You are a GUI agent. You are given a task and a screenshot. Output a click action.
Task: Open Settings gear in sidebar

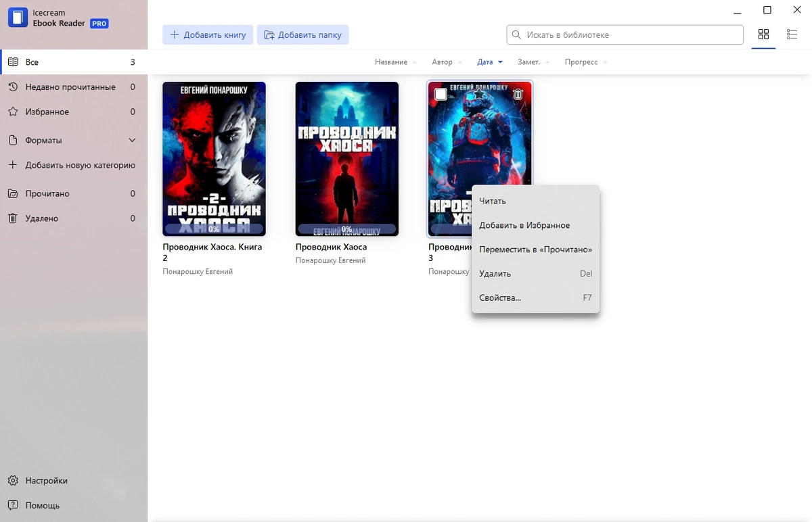coord(13,481)
